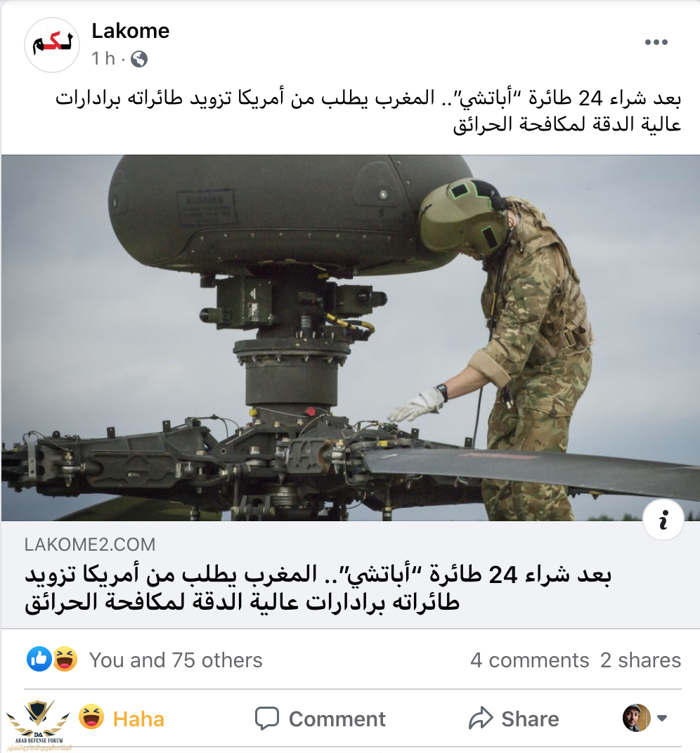Show who reacted: You and 75 others

pyautogui.click(x=176, y=660)
